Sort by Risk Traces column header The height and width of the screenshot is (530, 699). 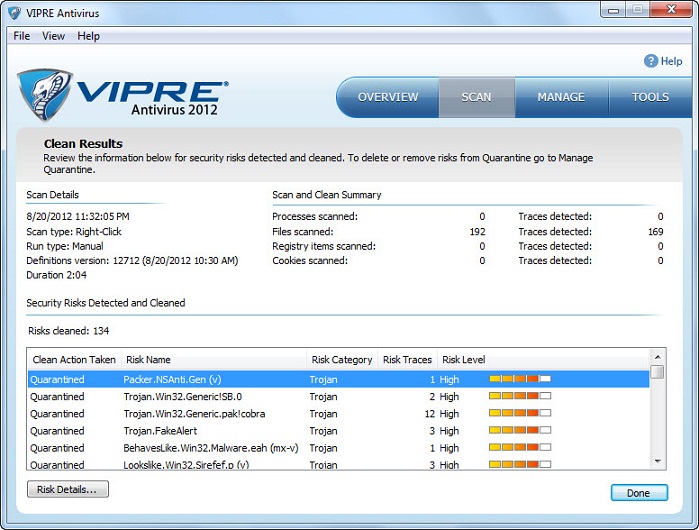tap(407, 360)
